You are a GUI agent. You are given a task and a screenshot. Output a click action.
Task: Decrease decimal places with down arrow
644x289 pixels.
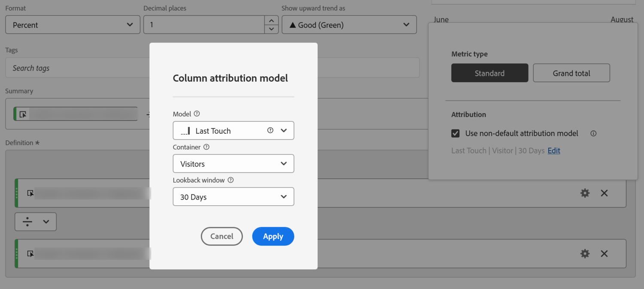271,29
